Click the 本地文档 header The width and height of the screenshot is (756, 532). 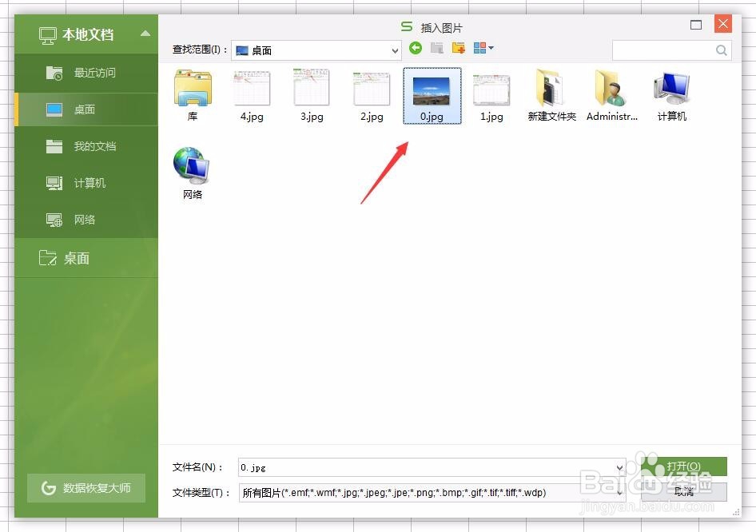(x=87, y=34)
